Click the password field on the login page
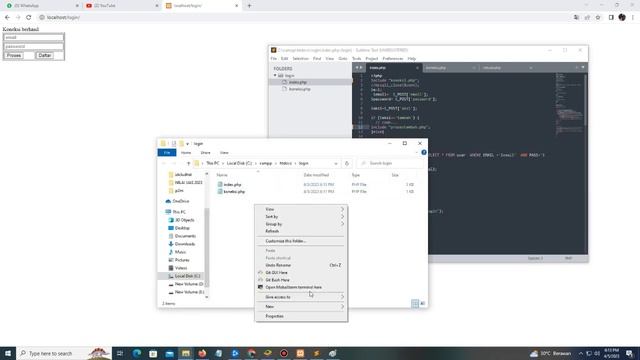Viewport: 640px width, 360px height. click(x=33, y=47)
